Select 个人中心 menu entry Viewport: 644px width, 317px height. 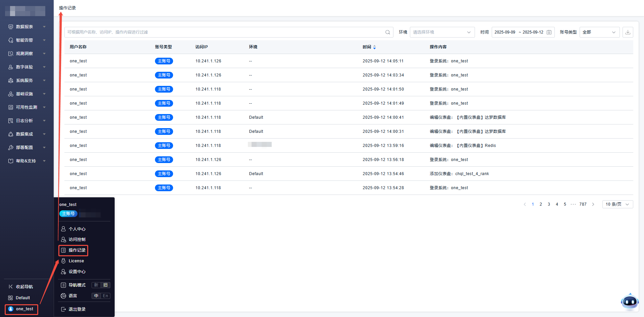pyautogui.click(x=77, y=229)
